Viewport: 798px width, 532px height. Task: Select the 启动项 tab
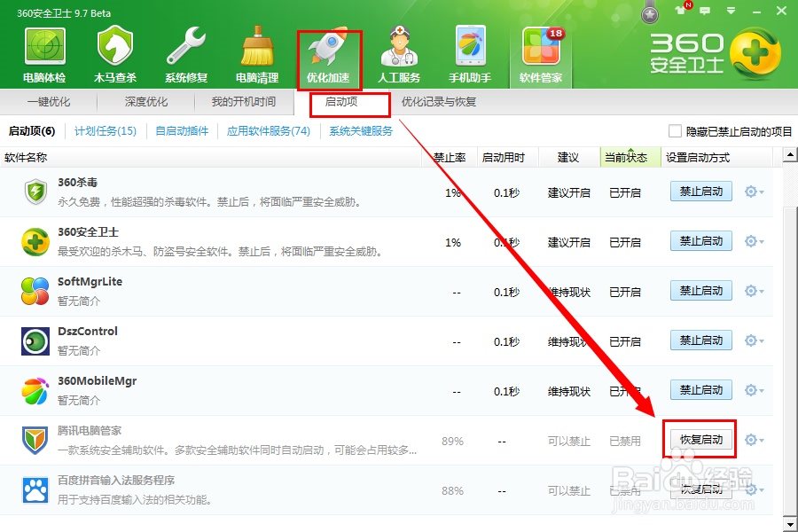point(341,102)
